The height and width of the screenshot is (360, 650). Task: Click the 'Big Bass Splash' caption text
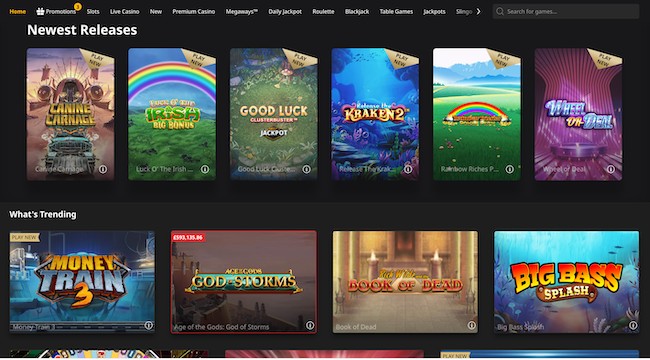tap(521, 327)
